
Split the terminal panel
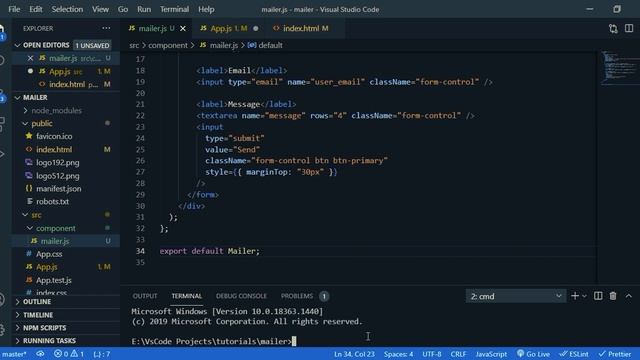coord(598,296)
